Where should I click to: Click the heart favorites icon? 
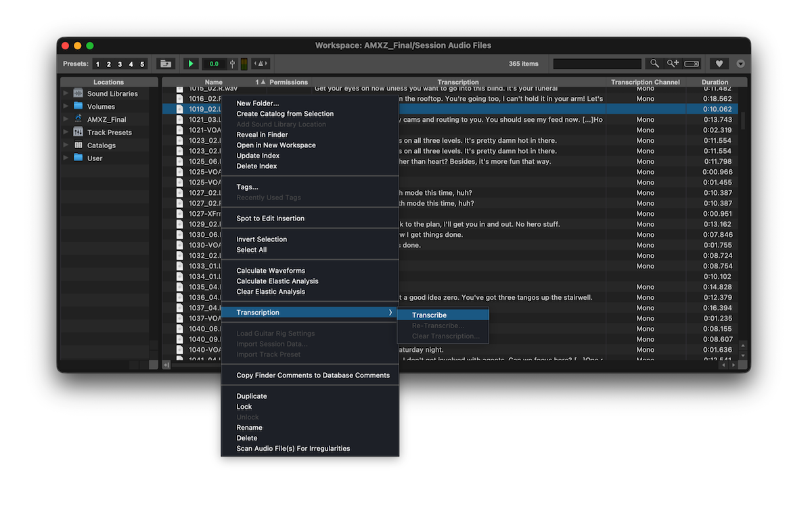pos(719,64)
